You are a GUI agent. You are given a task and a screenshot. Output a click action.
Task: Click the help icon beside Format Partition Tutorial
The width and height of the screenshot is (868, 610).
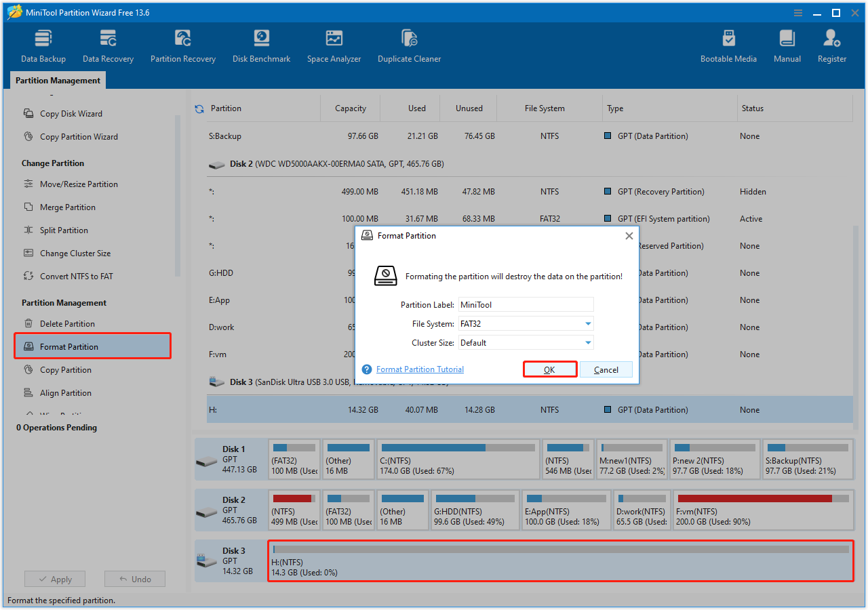click(x=367, y=369)
